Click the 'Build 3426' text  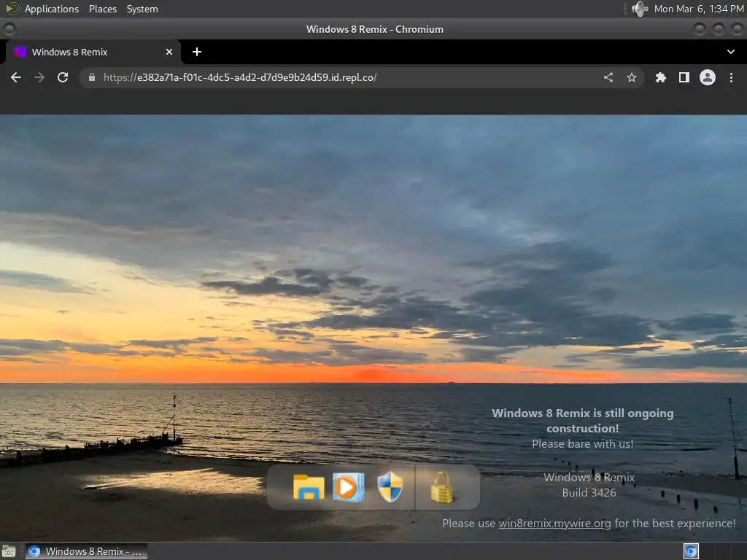click(589, 493)
